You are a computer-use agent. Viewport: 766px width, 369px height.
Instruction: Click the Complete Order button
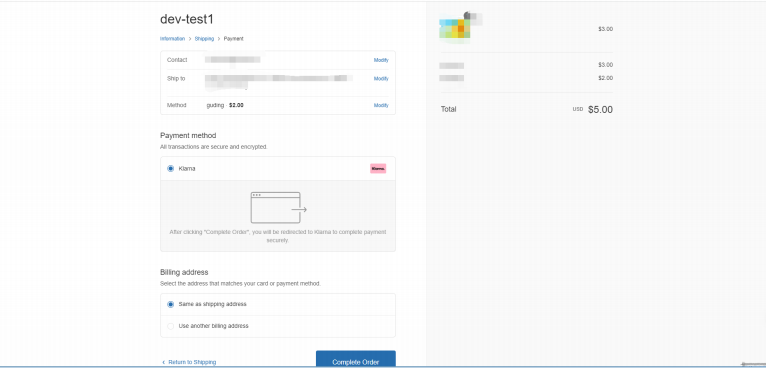(356, 359)
